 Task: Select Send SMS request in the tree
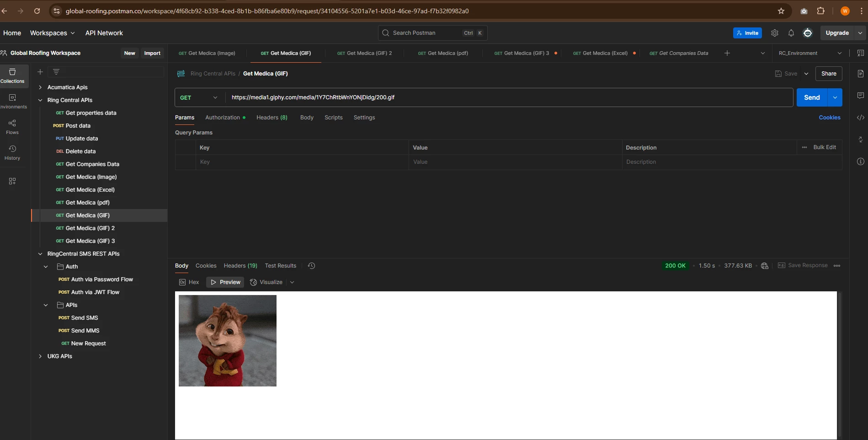85,318
